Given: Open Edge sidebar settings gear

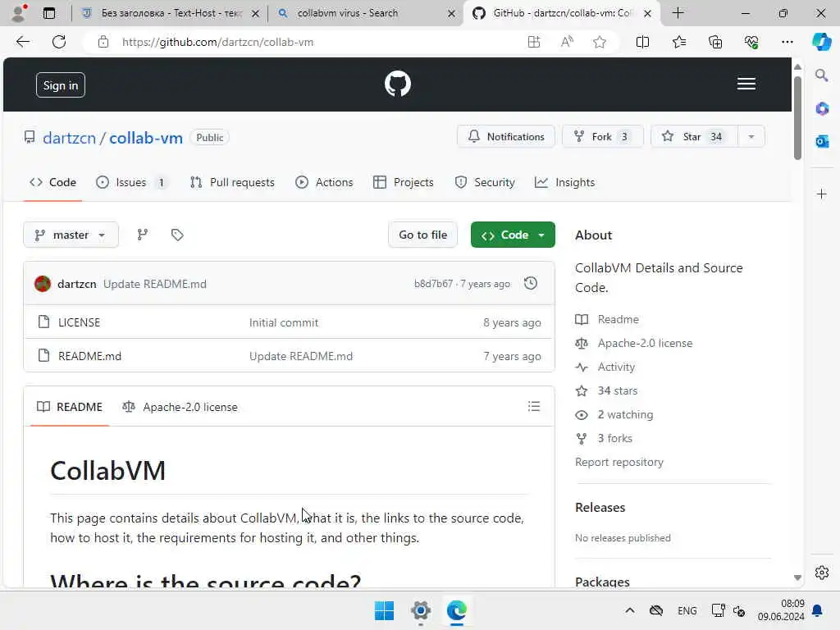Looking at the screenshot, I should (x=822, y=572).
